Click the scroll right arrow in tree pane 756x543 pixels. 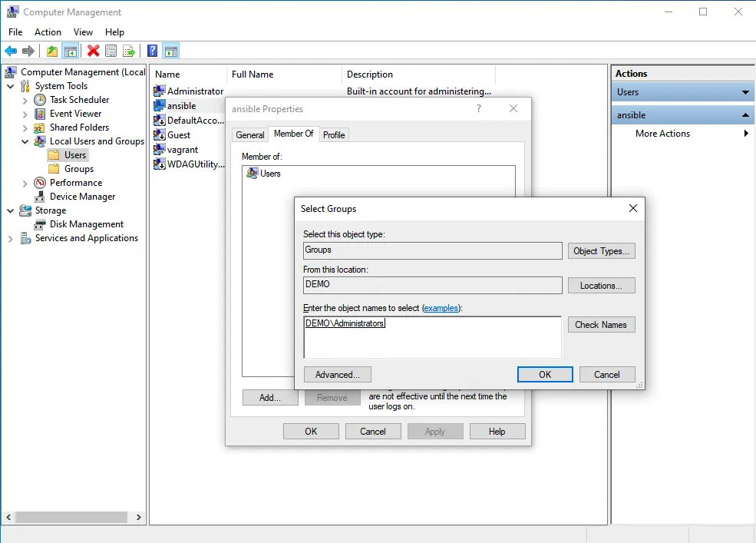tap(139, 517)
